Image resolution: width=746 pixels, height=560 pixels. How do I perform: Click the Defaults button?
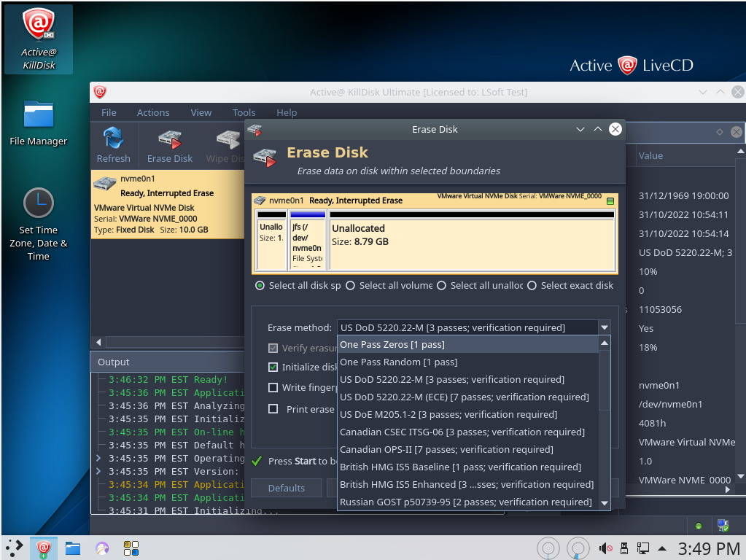click(287, 488)
